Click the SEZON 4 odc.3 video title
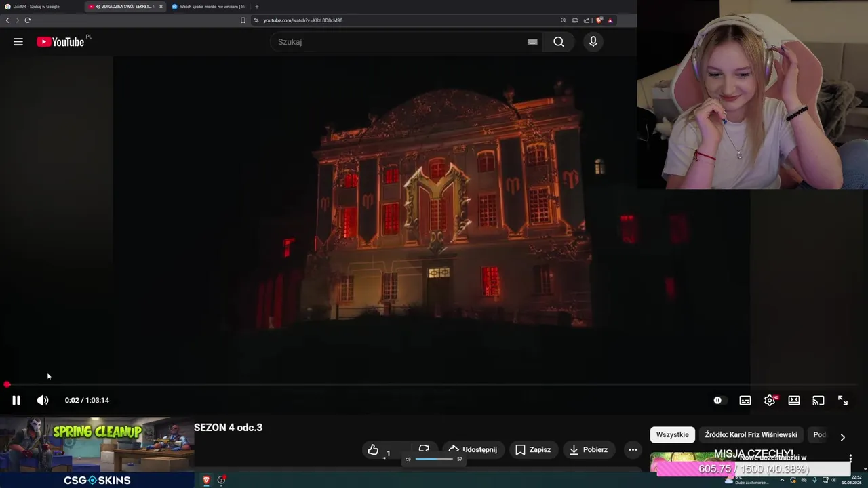Image resolution: width=868 pixels, height=488 pixels. 228,428
